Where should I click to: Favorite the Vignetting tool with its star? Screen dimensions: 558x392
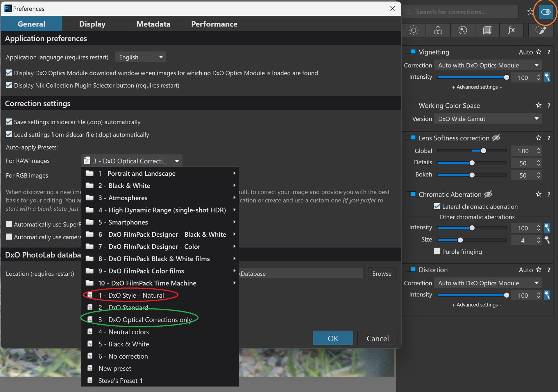point(539,52)
